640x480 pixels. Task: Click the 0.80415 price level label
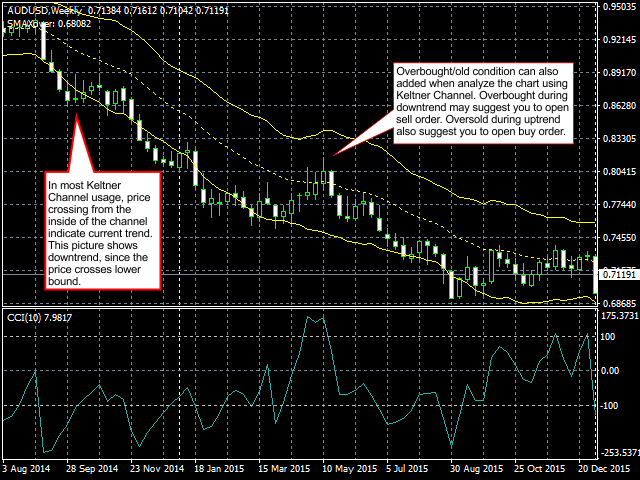click(x=619, y=171)
